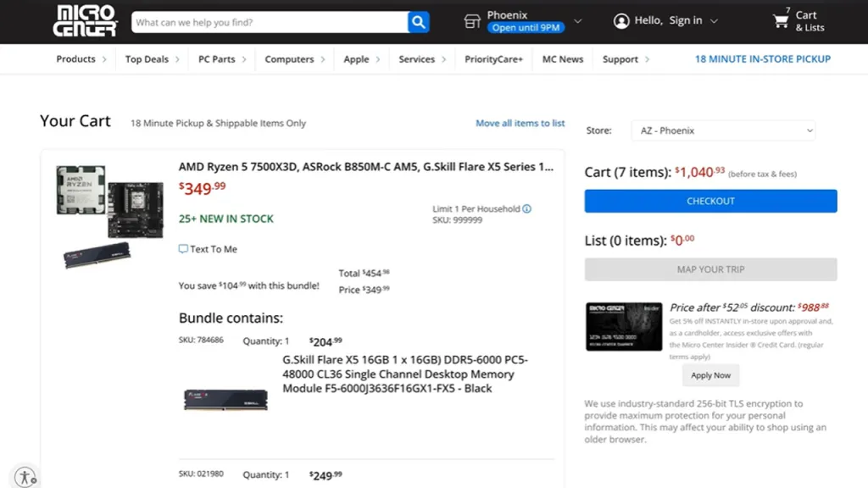Open the Products menu

coord(75,58)
